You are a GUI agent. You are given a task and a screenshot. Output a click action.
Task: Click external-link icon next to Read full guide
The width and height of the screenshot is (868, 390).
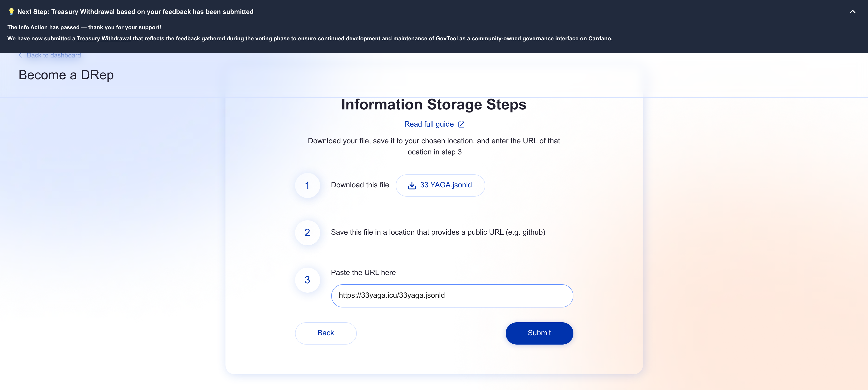point(461,125)
